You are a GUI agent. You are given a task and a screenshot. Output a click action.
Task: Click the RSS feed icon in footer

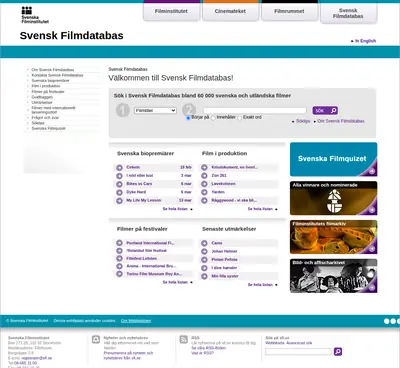click(x=184, y=340)
